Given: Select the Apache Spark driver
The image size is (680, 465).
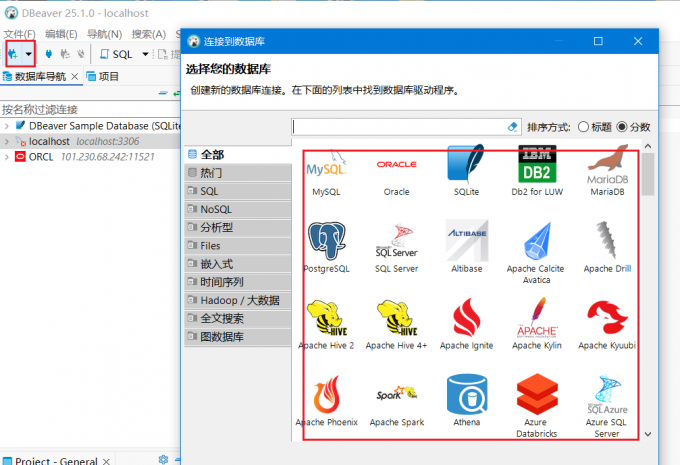Looking at the screenshot, I should tap(397, 404).
